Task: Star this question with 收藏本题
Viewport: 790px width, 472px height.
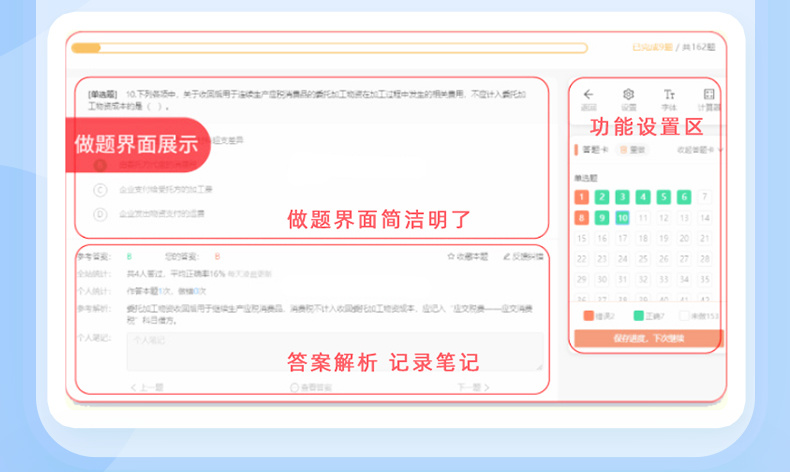Action: 468,256
